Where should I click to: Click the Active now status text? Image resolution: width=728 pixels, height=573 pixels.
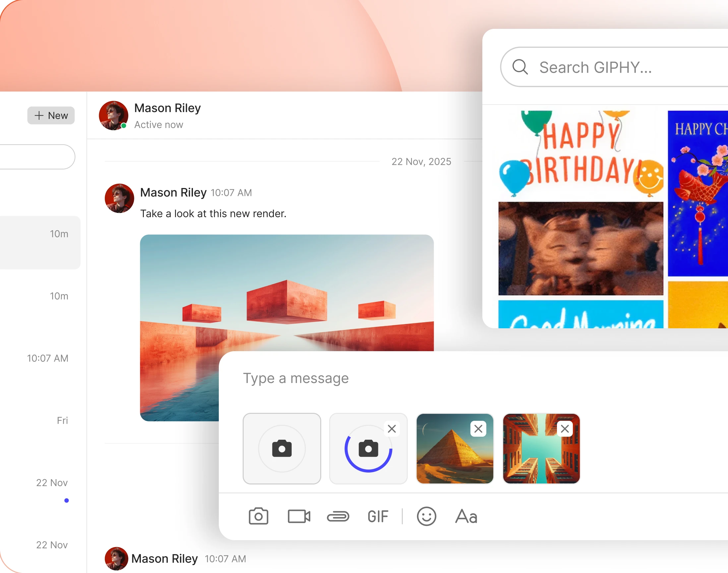click(x=158, y=124)
